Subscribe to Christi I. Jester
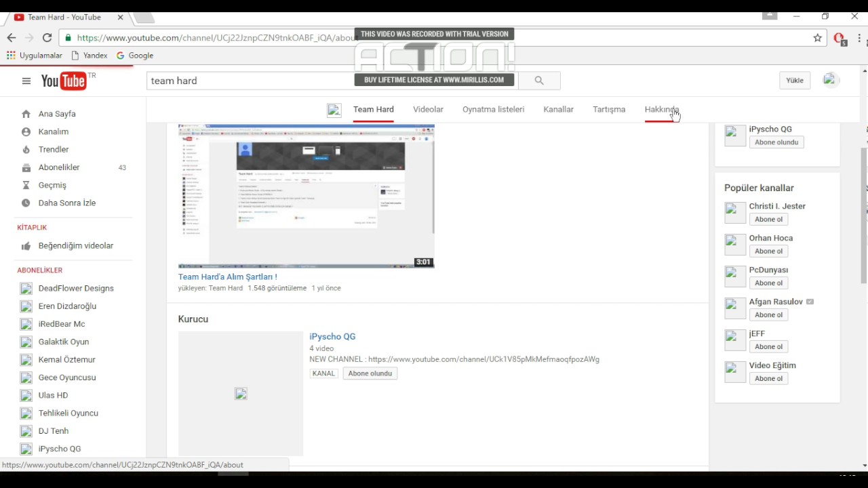Viewport: 868px width, 488px height. (x=768, y=219)
